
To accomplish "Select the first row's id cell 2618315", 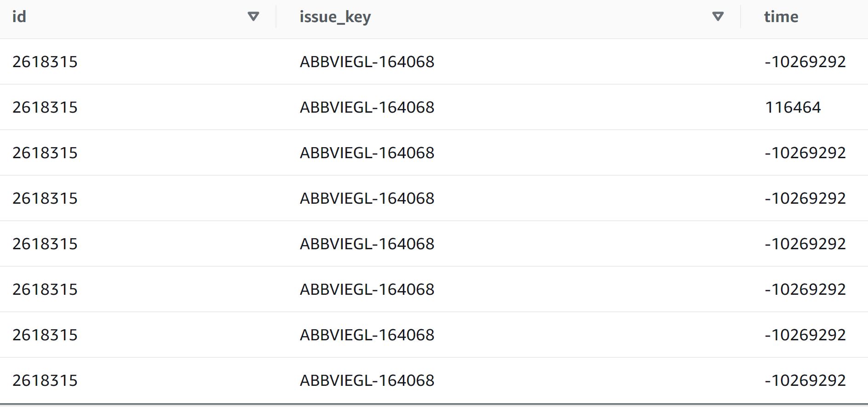I will [45, 62].
